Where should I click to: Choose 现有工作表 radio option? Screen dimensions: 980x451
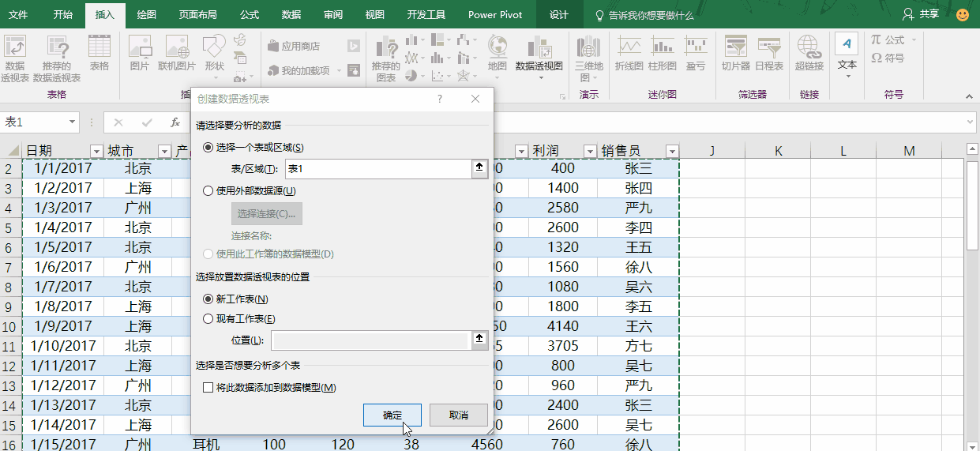(208, 319)
